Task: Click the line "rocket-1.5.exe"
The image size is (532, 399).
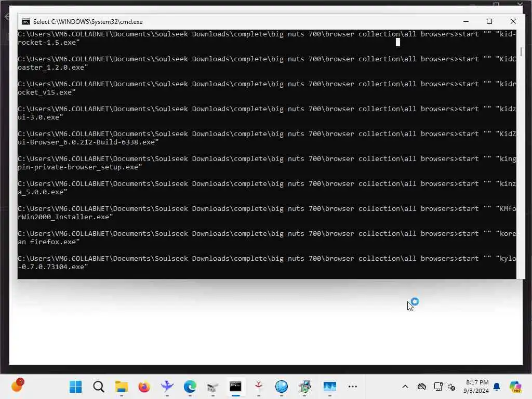Action: pos(48,43)
